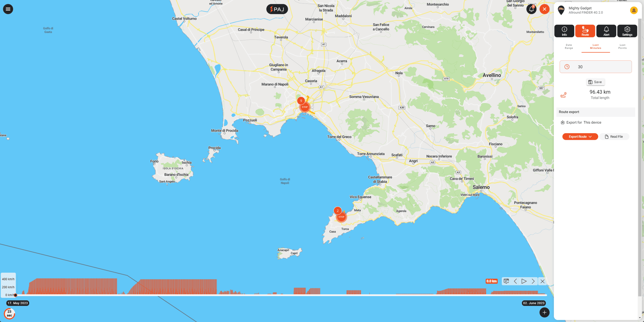Open the hamburger main menu
Screen dimensions: 644x322
coord(8,9)
